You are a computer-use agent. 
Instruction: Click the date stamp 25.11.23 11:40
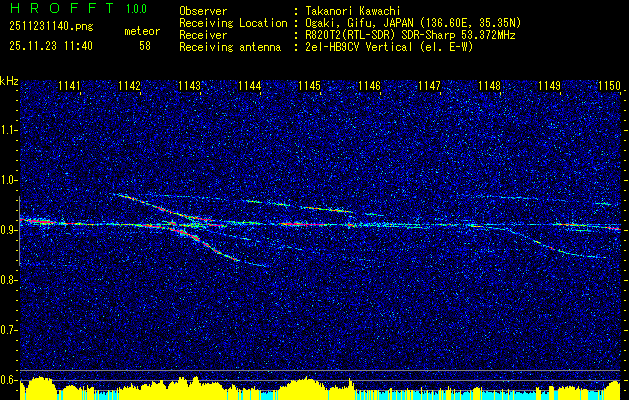51,46
